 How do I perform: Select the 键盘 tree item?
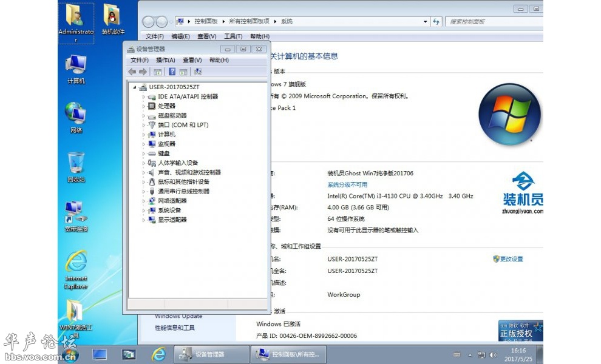tap(164, 153)
